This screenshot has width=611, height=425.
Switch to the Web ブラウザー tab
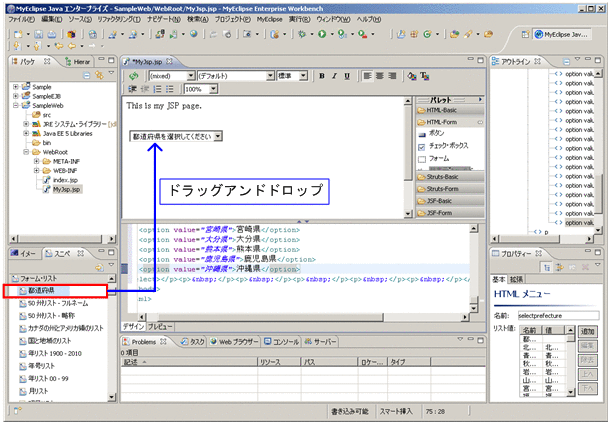234,341
